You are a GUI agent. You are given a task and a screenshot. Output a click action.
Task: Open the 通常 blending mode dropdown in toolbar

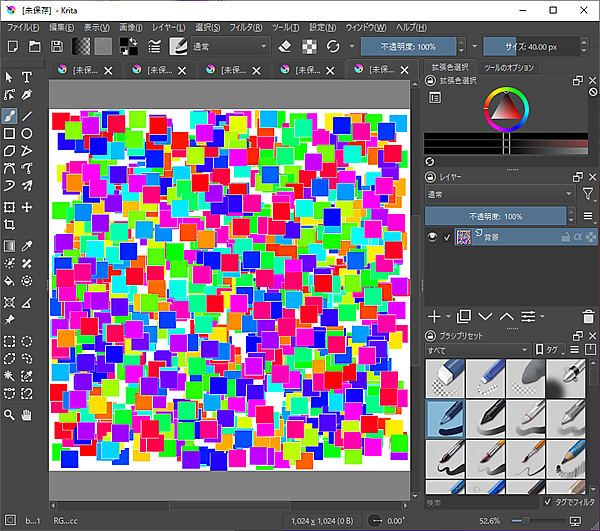point(230,46)
